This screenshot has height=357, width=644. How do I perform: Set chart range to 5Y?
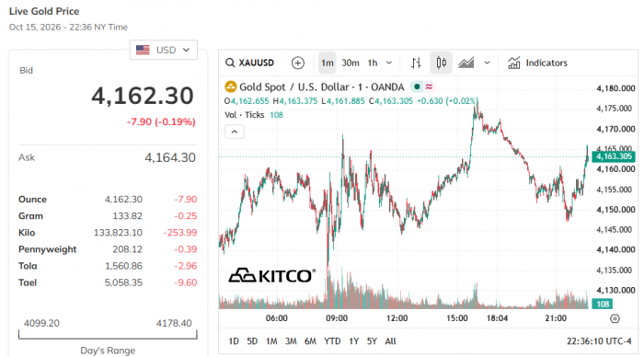(x=372, y=341)
